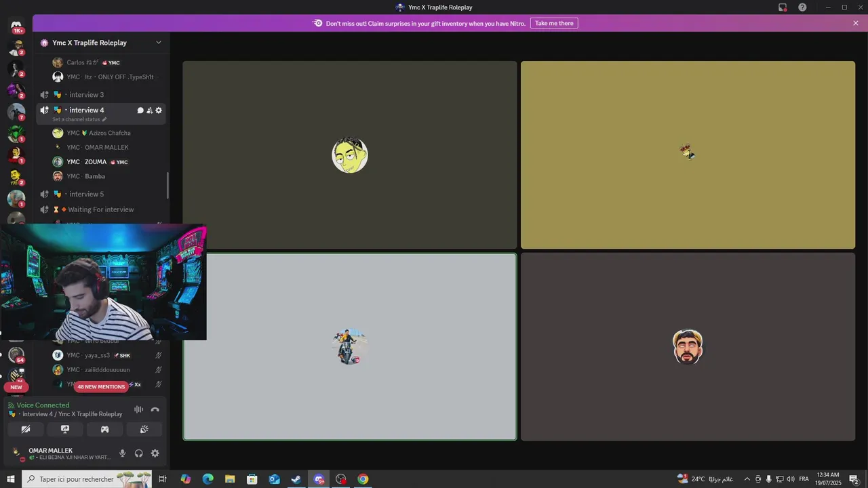
Task: Open Steam from taskbar
Action: click(296, 479)
